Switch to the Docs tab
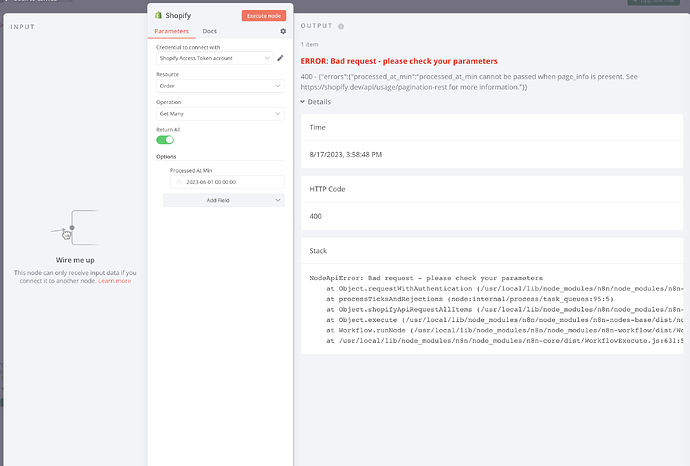This screenshot has height=466, width=690. pos(210,31)
